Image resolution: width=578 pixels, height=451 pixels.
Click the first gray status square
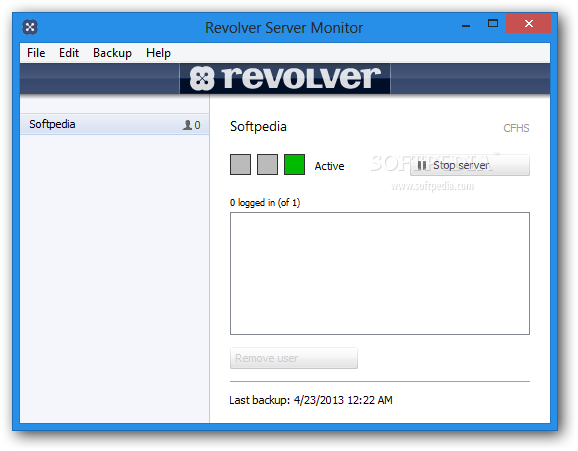click(240, 164)
